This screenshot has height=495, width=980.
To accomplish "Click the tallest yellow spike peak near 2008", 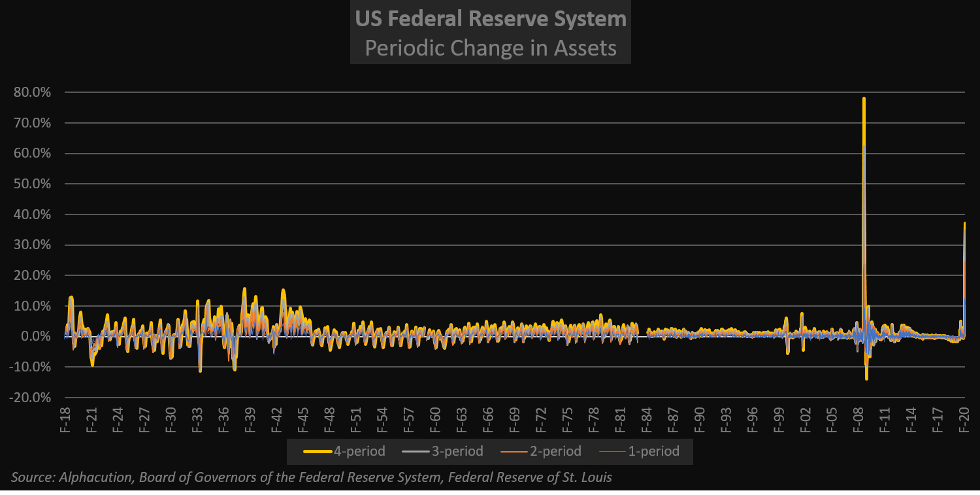I will (864, 99).
